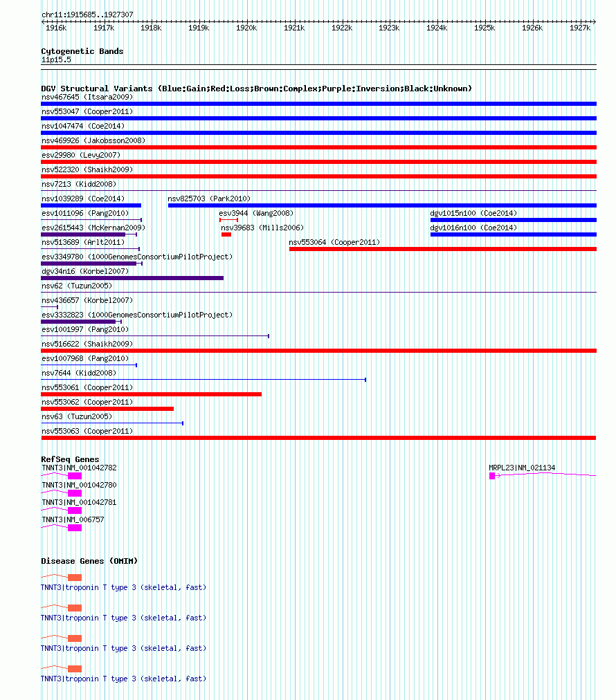Select nsv553064 (Cooper2011) red loss bar
Viewport: 616px width, 700px height.
[x=443, y=249]
